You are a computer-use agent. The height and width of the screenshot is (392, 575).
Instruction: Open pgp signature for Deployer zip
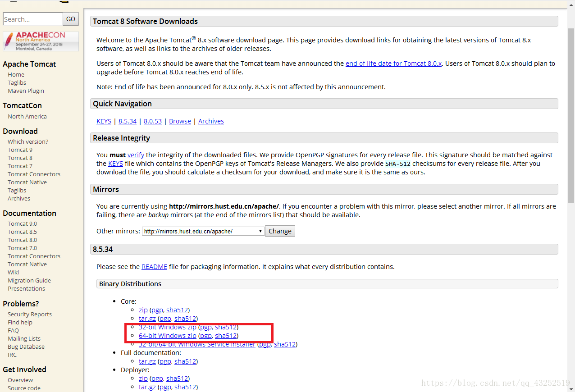tap(157, 378)
